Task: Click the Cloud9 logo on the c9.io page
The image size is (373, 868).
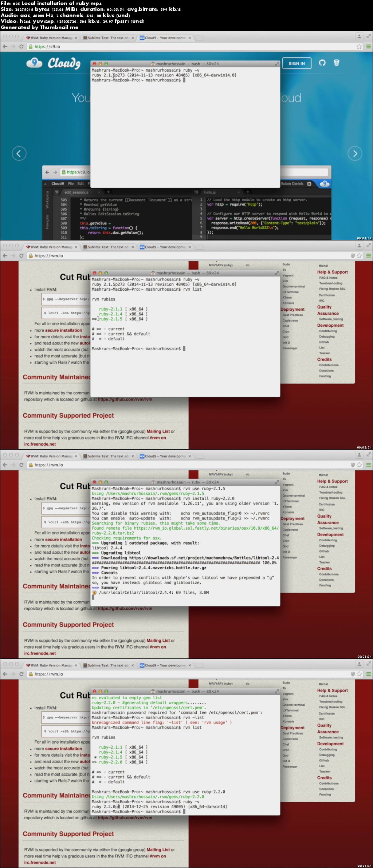Action: tap(53, 63)
